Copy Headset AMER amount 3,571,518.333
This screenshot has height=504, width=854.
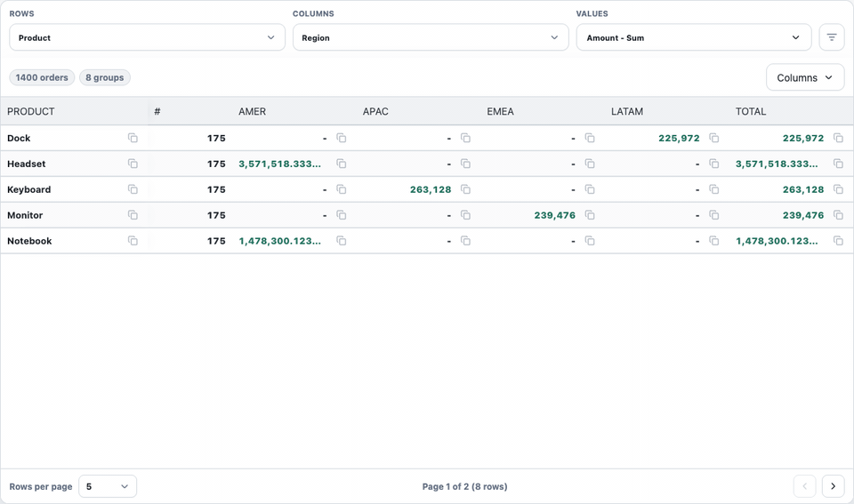tap(342, 164)
